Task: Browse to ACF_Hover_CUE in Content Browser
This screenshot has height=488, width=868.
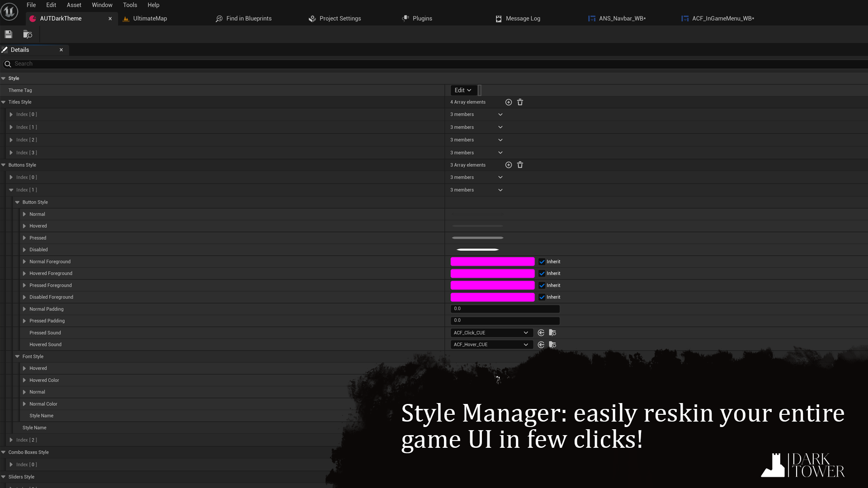Action: (x=552, y=344)
